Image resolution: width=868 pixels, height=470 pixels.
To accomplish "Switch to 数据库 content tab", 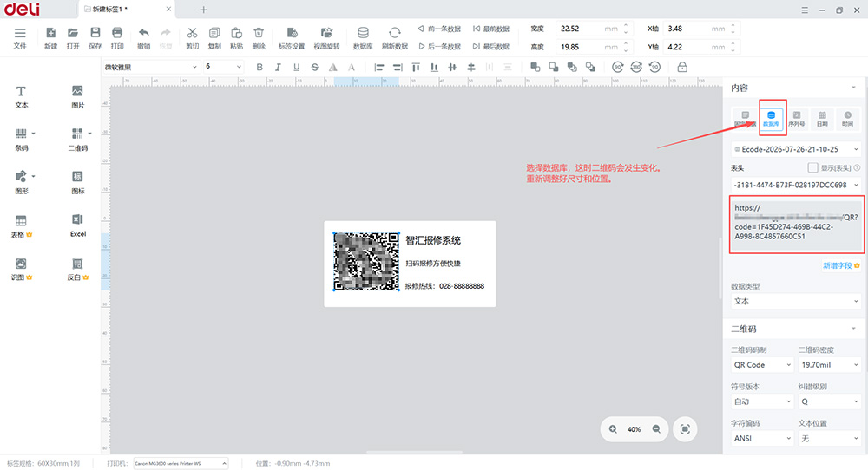I will 771,118.
